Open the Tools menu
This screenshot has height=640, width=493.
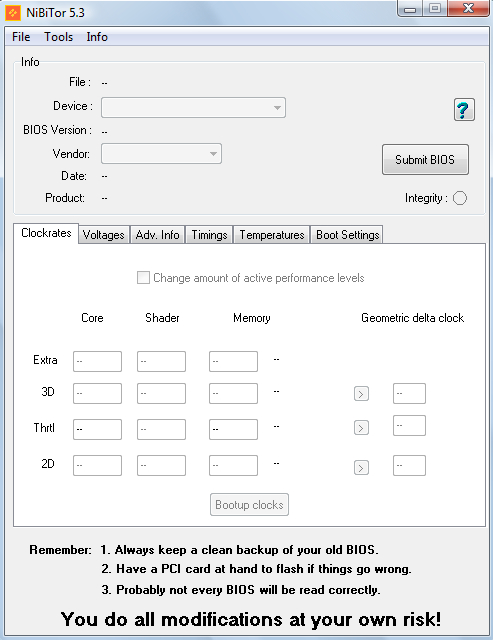[x=59, y=37]
